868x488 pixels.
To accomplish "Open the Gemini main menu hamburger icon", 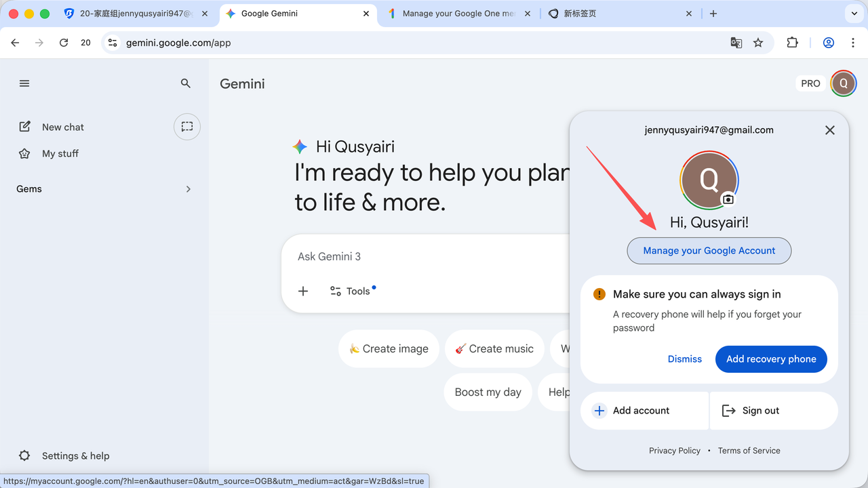I will tap(24, 83).
